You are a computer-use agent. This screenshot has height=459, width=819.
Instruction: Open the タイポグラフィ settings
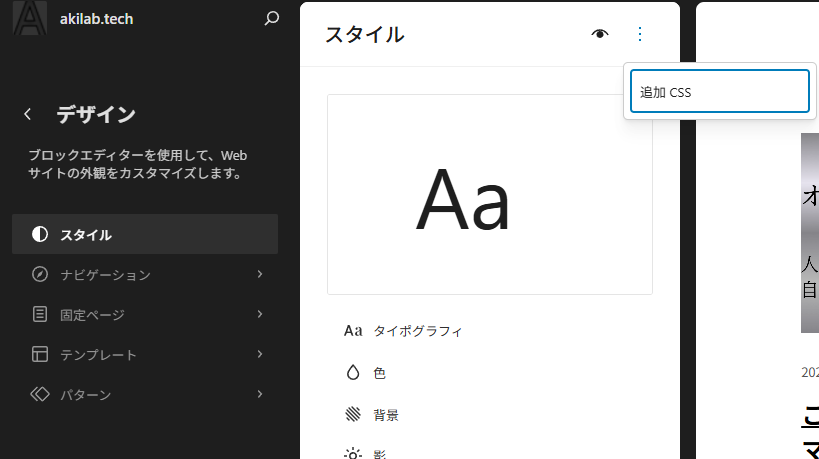point(417,331)
